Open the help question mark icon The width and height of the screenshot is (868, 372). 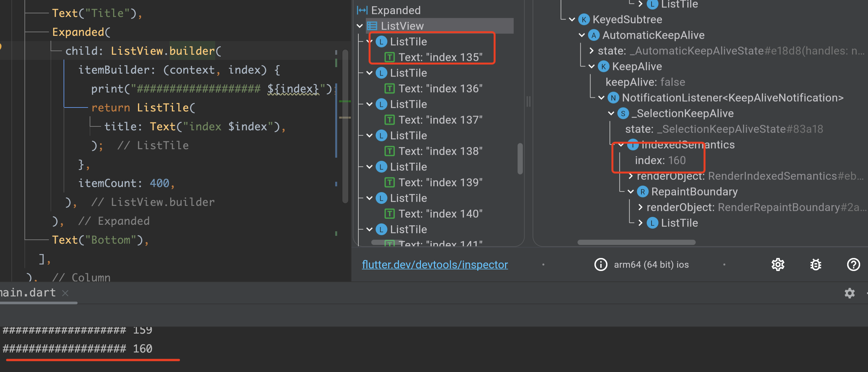[x=853, y=265]
